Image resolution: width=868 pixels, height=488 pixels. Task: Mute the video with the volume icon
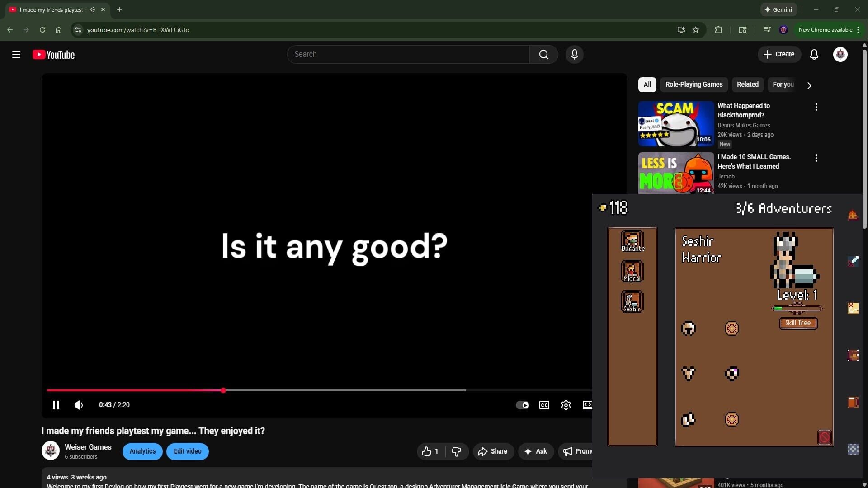pos(78,405)
